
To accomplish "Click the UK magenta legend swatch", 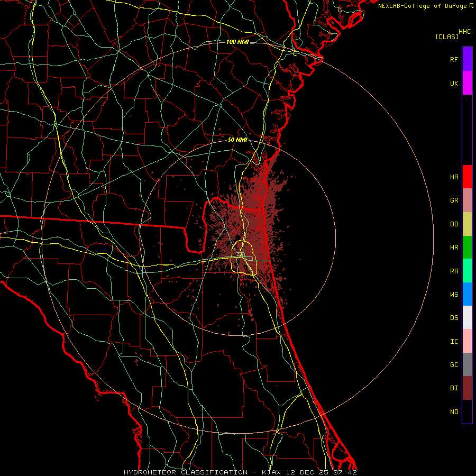I will pos(467,83).
